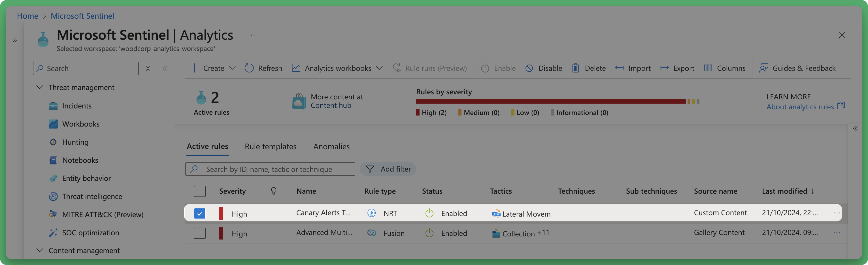
Task: Click the Import arrow icon
Action: tap(619, 68)
